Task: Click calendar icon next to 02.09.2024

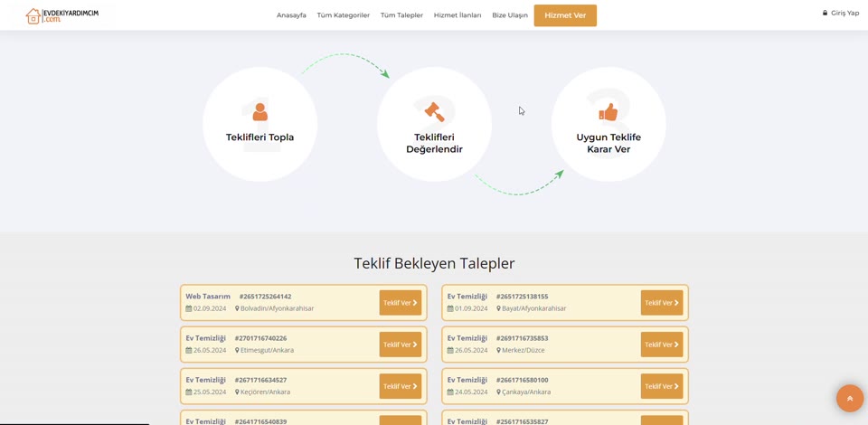Action: [x=188, y=308]
